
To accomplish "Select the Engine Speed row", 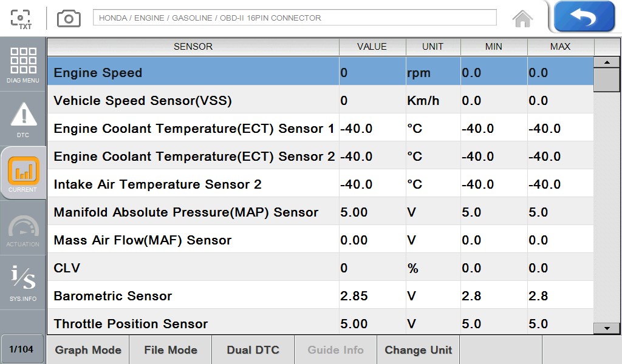I will point(321,72).
